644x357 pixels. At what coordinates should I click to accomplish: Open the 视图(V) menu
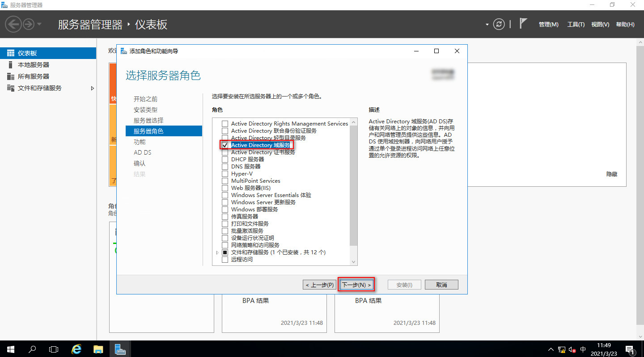point(600,25)
